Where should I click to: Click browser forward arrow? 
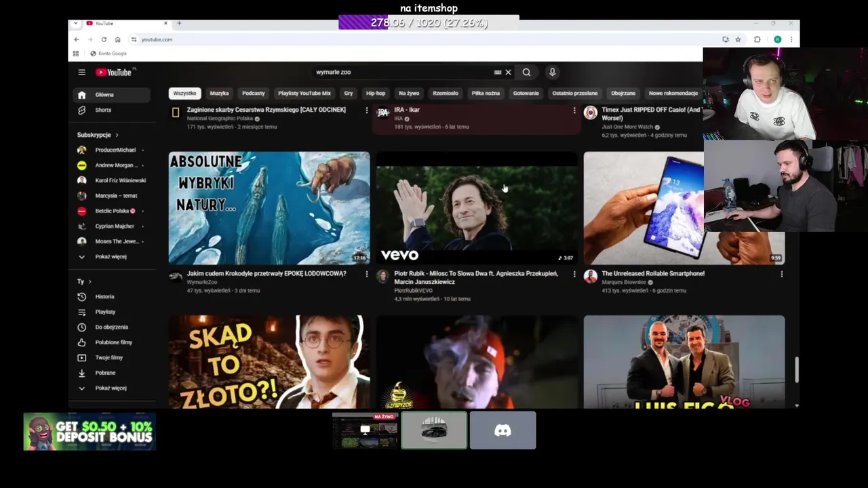[90, 39]
